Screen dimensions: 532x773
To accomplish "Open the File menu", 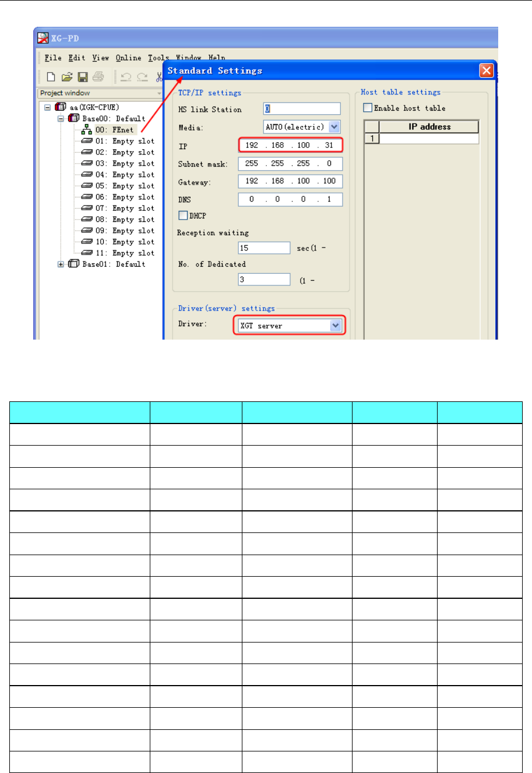I will [53, 58].
